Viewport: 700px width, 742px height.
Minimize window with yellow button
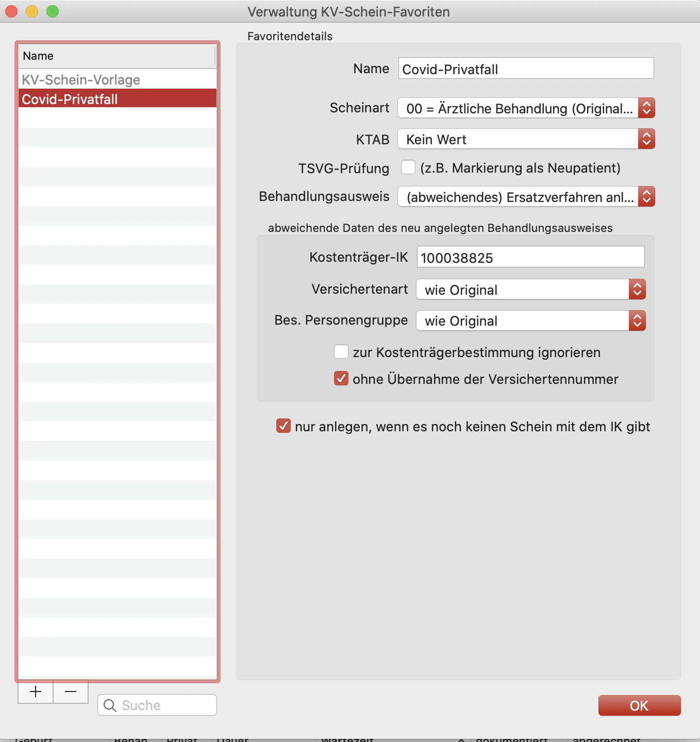(32, 11)
